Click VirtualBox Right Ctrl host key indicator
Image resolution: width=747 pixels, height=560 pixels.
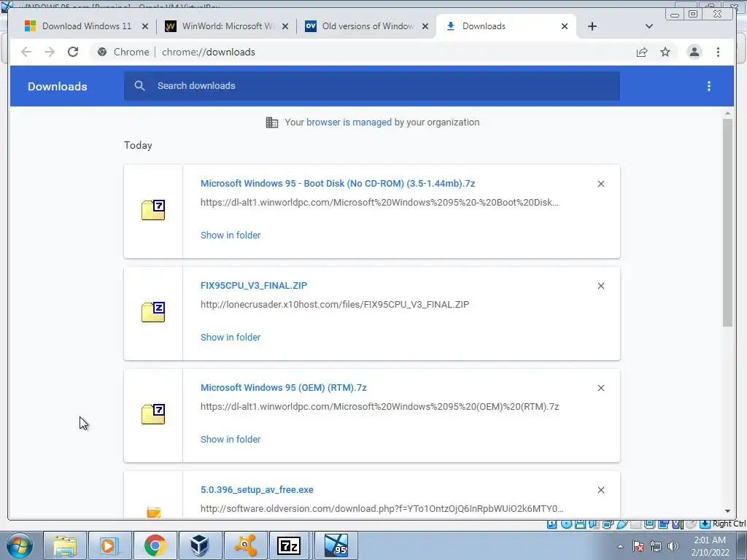[729, 524]
